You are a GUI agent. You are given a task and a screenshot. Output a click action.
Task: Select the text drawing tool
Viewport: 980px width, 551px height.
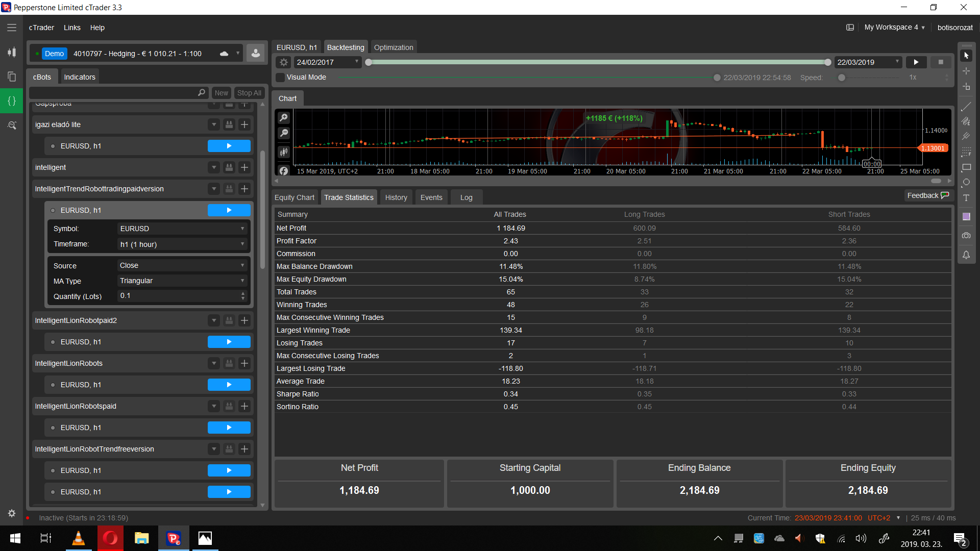966,198
